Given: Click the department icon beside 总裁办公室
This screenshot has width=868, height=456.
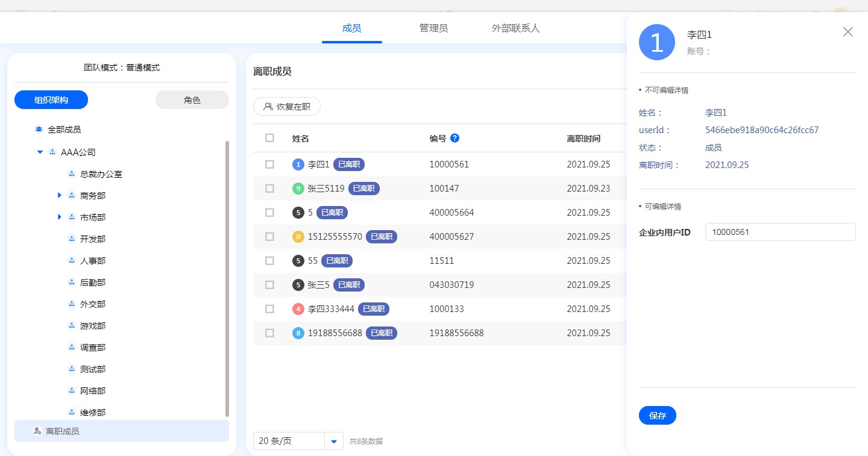Looking at the screenshot, I should pos(72,174).
